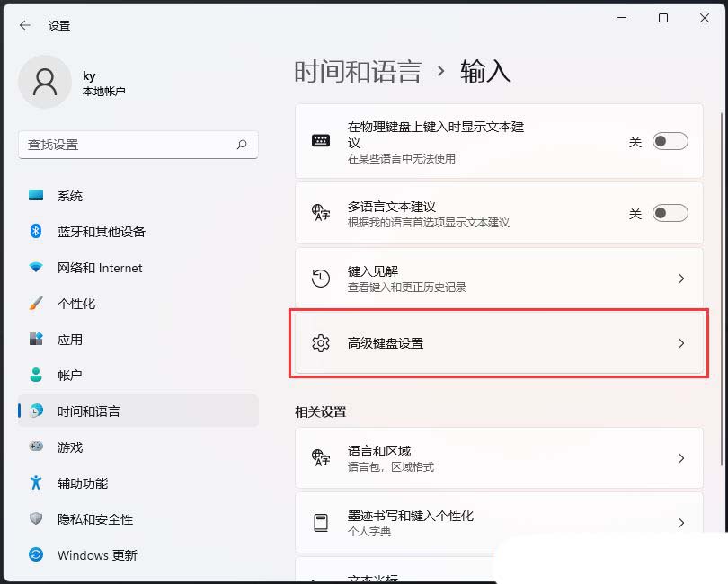Click the search magnifier icon
The height and width of the screenshot is (584, 728).
pyautogui.click(x=242, y=145)
